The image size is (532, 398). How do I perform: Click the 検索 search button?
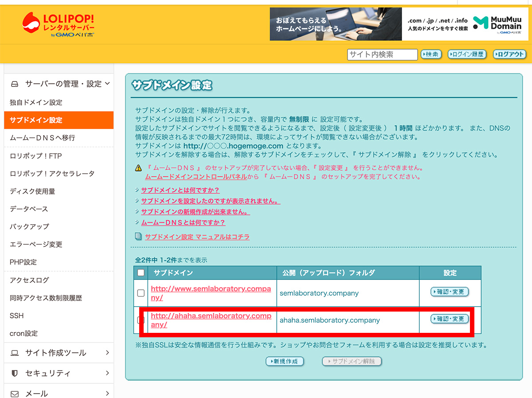pyautogui.click(x=430, y=54)
